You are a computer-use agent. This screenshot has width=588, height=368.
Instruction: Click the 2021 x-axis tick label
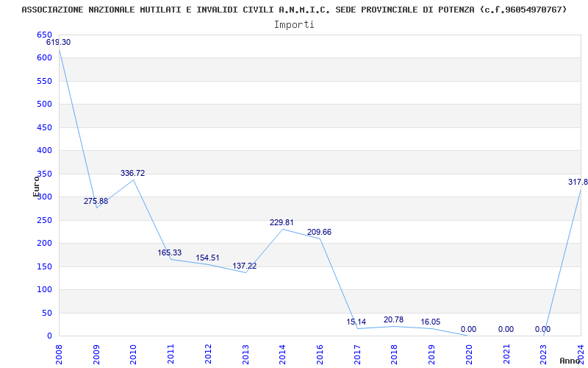[x=506, y=355]
